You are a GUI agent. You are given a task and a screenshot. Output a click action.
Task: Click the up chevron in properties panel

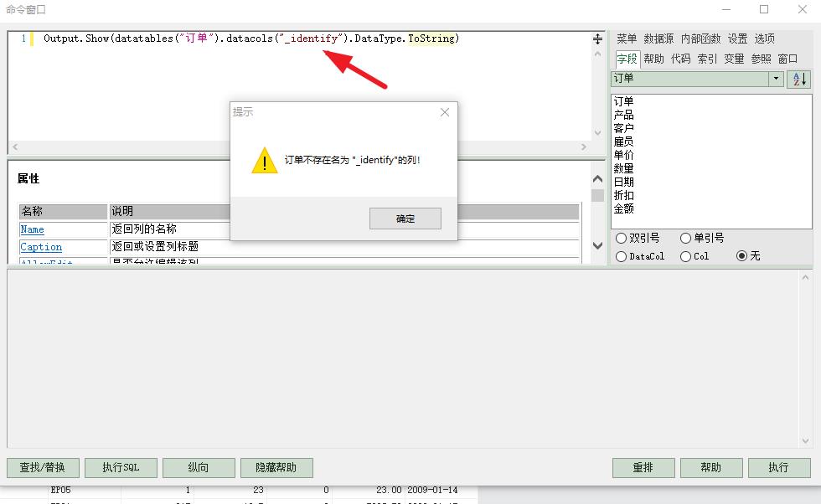597,179
